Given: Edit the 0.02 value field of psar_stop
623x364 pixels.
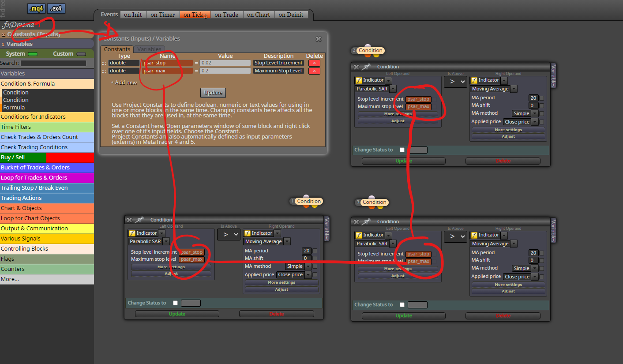Looking at the screenshot, I should tap(225, 63).
